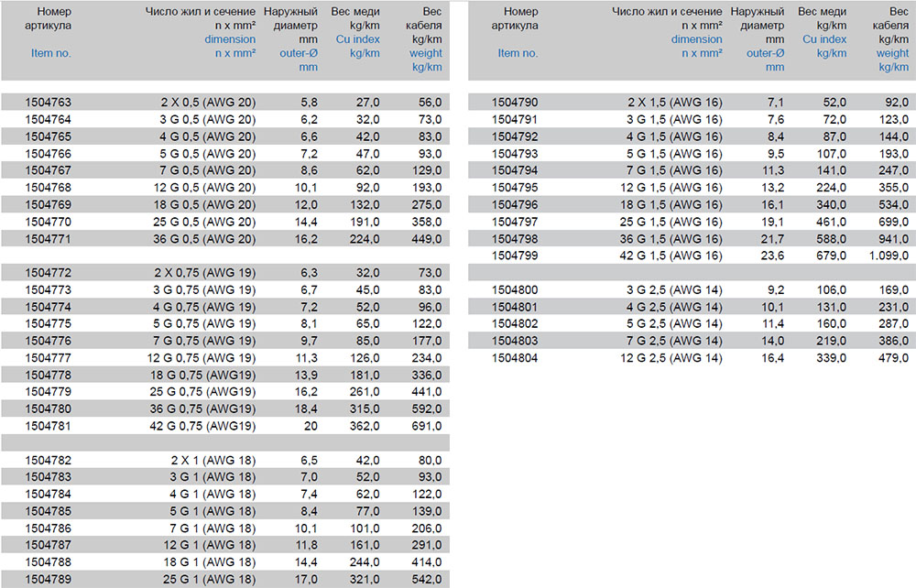Click '3 G 1,5 (AWG 16)' cell
The height and width of the screenshot is (588, 916).
click(x=675, y=120)
